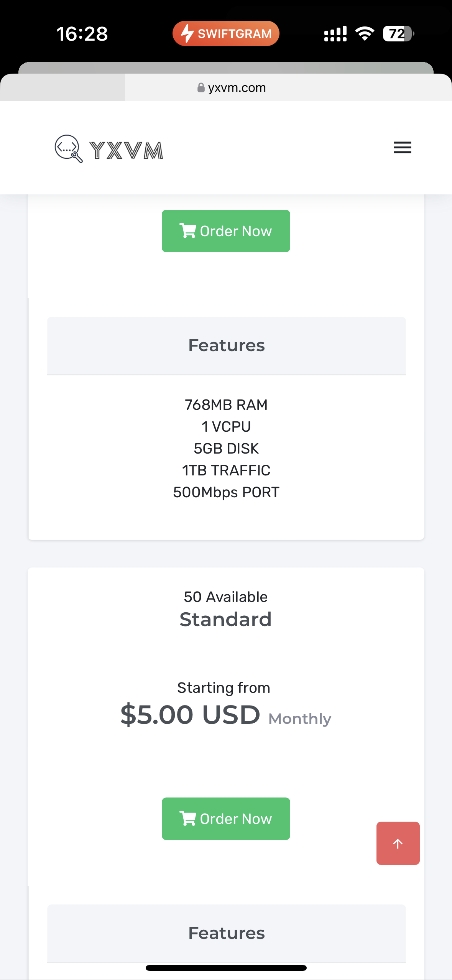This screenshot has width=452, height=980.
Task: Tap the time display in the status bar
Action: coord(83,34)
